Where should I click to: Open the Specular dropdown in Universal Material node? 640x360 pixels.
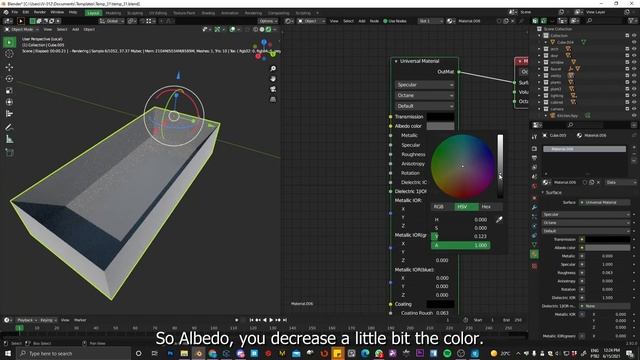pos(424,85)
